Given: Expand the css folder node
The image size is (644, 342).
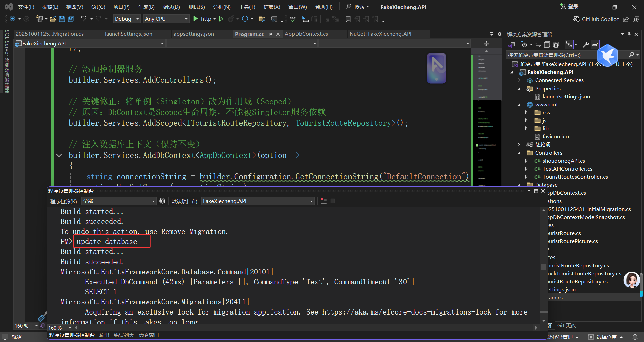Looking at the screenshot, I should [x=526, y=113].
